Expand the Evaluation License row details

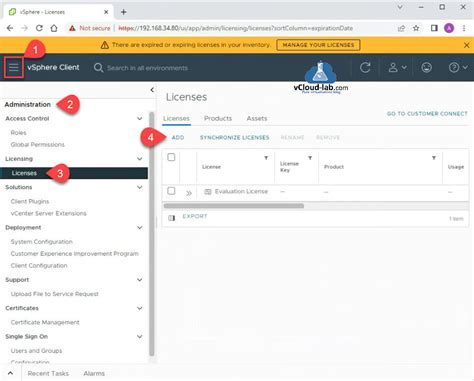click(189, 193)
